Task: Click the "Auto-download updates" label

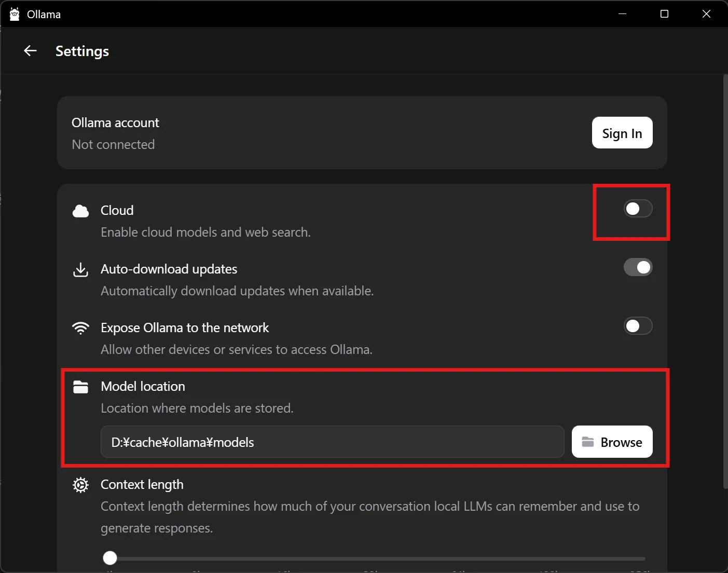Action: pyautogui.click(x=169, y=269)
